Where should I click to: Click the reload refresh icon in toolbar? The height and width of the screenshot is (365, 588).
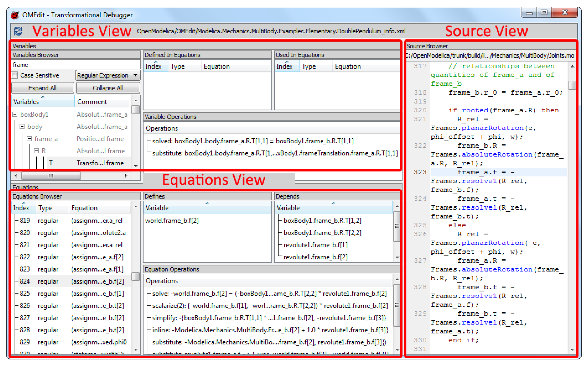(x=18, y=31)
